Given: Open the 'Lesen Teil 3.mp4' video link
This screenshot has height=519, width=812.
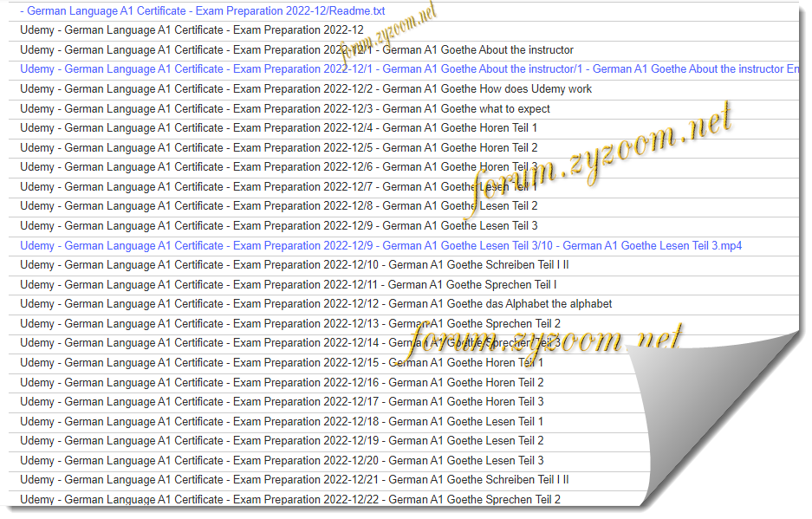Looking at the screenshot, I should click(380, 245).
